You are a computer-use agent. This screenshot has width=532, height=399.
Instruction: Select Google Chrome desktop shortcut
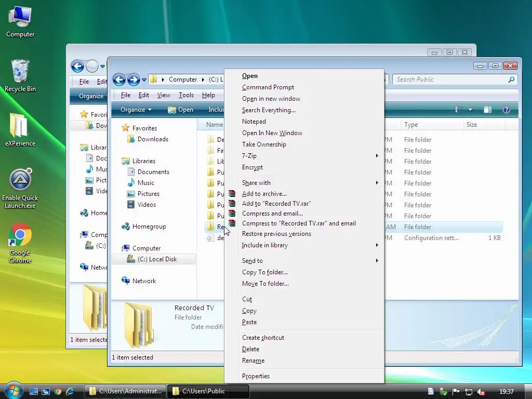(20, 243)
